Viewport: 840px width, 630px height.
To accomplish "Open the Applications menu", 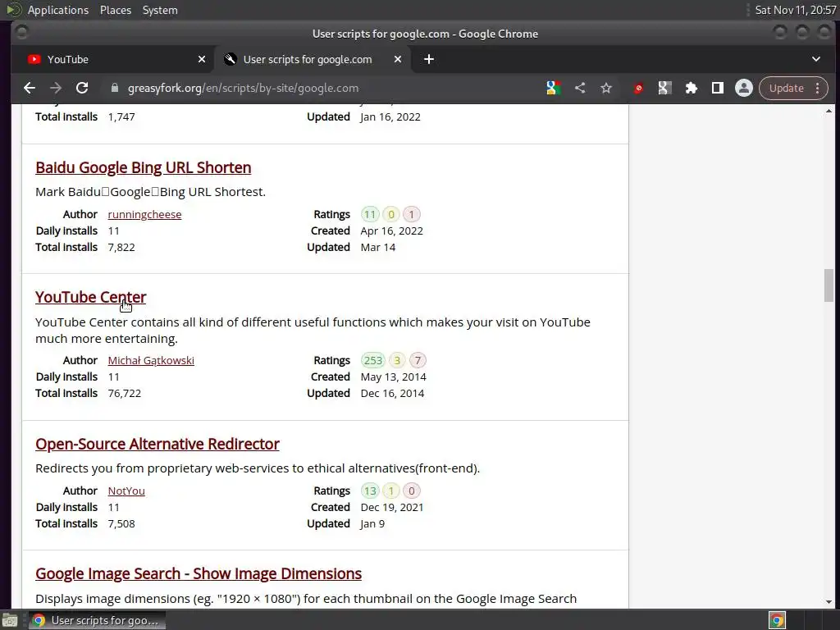I will pyautogui.click(x=58, y=10).
